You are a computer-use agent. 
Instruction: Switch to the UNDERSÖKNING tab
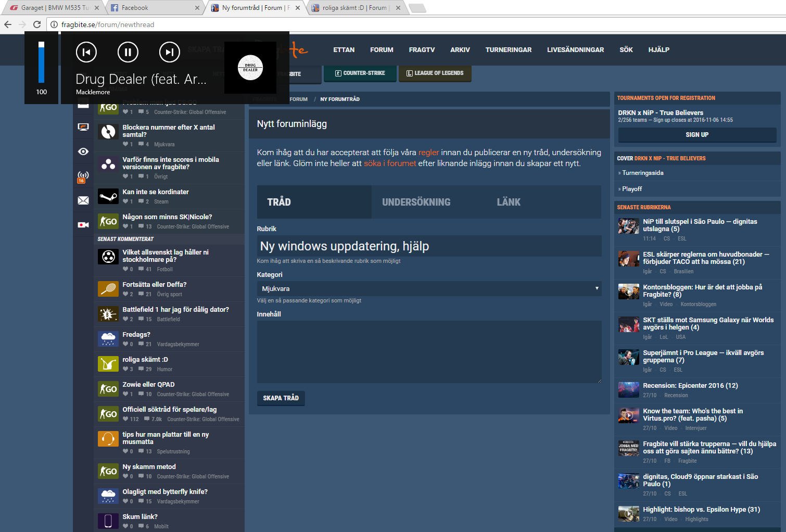[x=416, y=202]
